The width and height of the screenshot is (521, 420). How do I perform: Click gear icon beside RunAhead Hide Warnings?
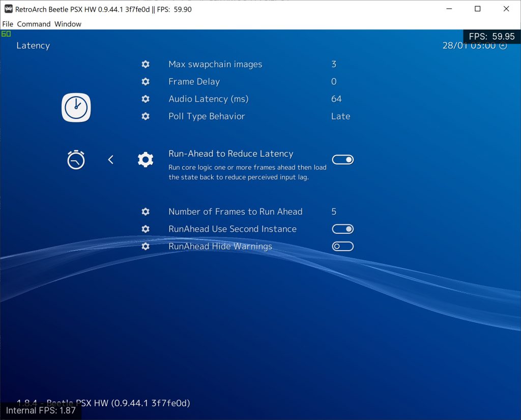[146, 246]
